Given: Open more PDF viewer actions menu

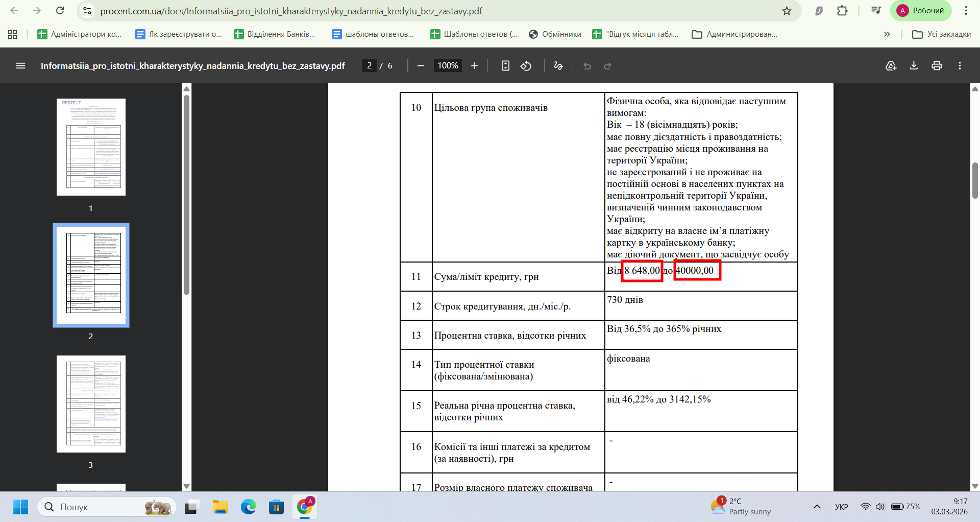Looking at the screenshot, I should [x=960, y=66].
